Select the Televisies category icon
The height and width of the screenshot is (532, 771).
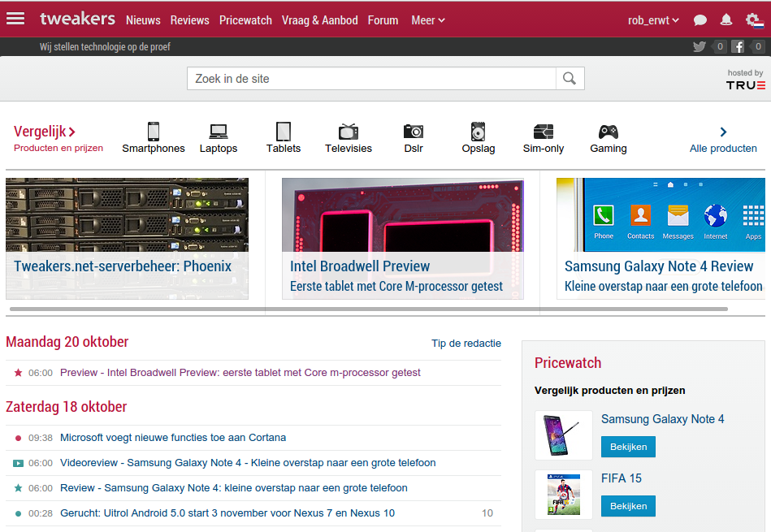(x=349, y=132)
